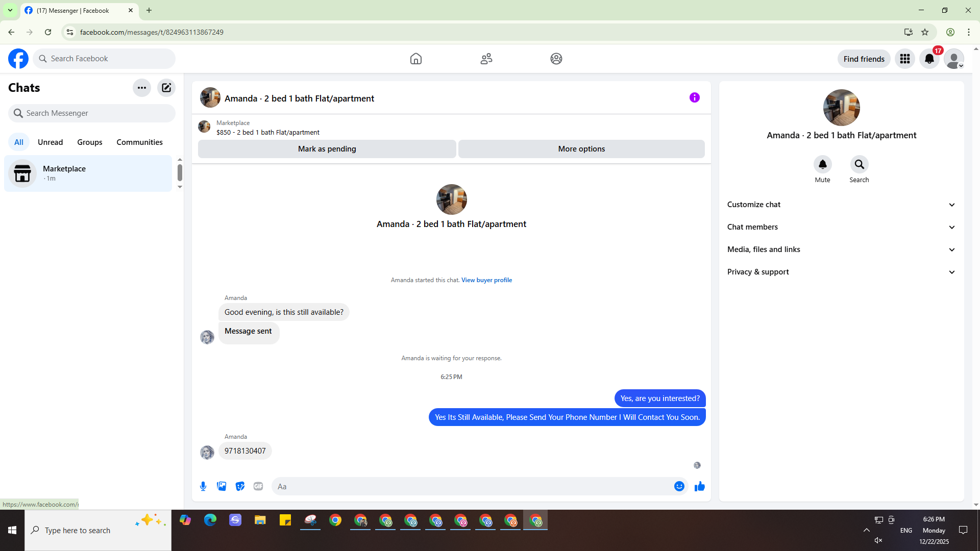Open the sticker picker icon
The height and width of the screenshot is (551, 980).
tap(240, 486)
